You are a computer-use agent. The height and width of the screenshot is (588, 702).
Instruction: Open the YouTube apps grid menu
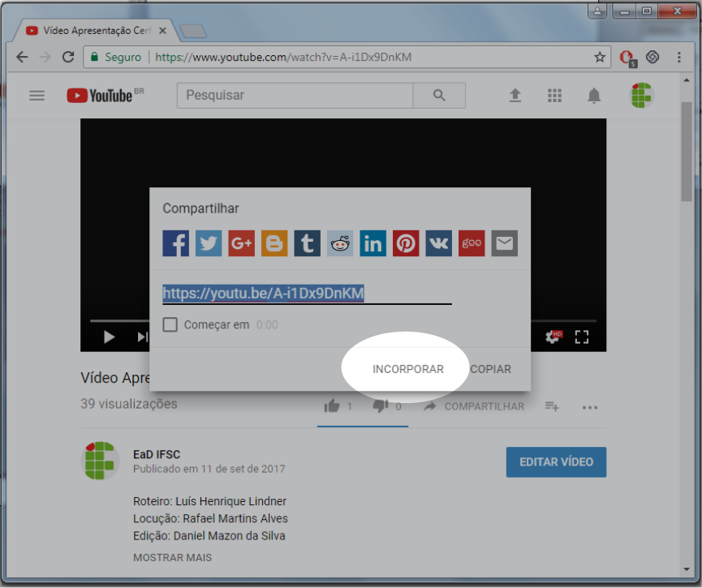(x=554, y=96)
